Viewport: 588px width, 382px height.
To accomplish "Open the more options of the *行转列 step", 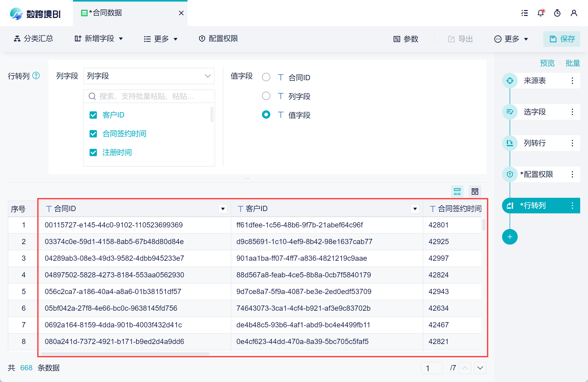I will 572,206.
